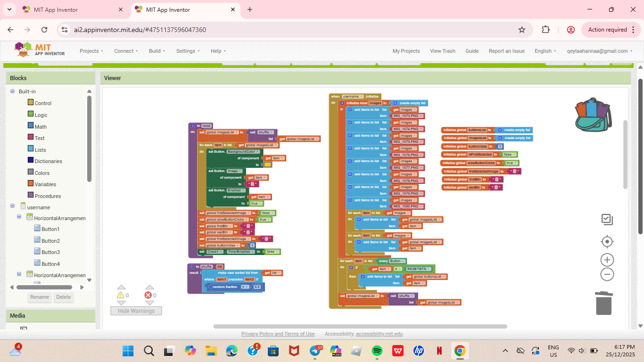Click the workspace checkbox controls icon
Screen dimensions: 644x362
pyautogui.click(x=607, y=219)
